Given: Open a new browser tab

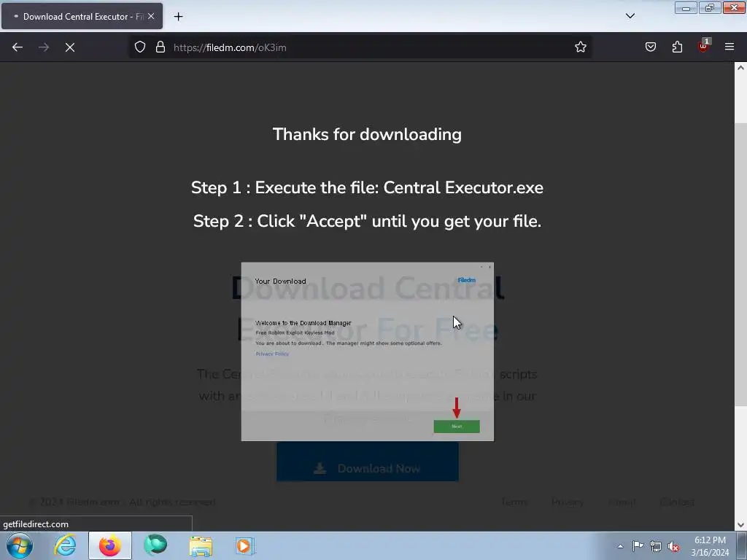Looking at the screenshot, I should tap(178, 17).
